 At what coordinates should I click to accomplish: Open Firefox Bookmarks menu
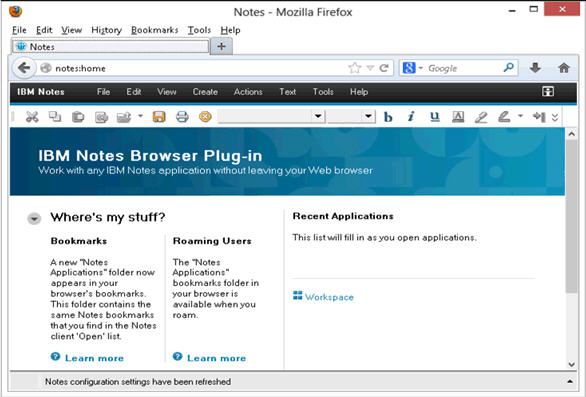tap(155, 30)
